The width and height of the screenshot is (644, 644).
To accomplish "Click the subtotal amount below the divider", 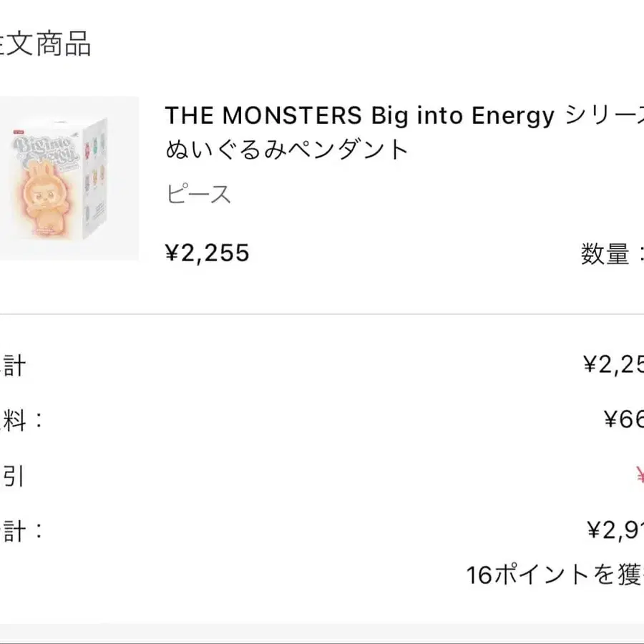I will (x=614, y=366).
